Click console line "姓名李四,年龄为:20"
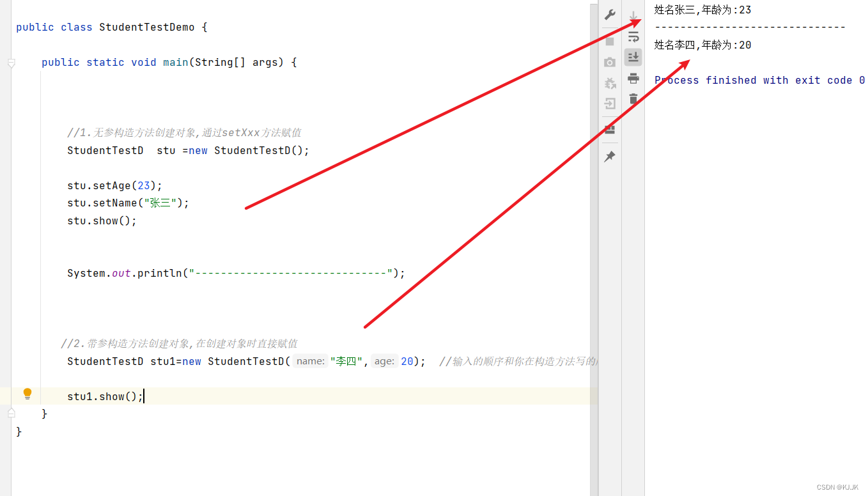The height and width of the screenshot is (496, 868). pos(702,45)
